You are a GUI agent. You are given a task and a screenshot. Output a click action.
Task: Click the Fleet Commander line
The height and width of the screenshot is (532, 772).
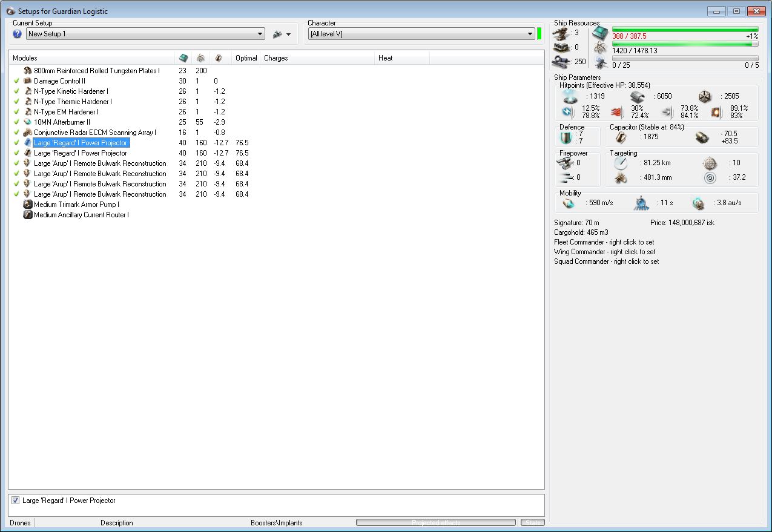605,242
